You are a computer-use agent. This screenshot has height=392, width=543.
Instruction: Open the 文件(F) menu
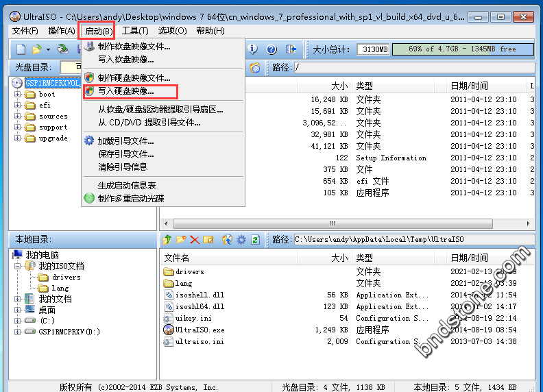(25, 31)
